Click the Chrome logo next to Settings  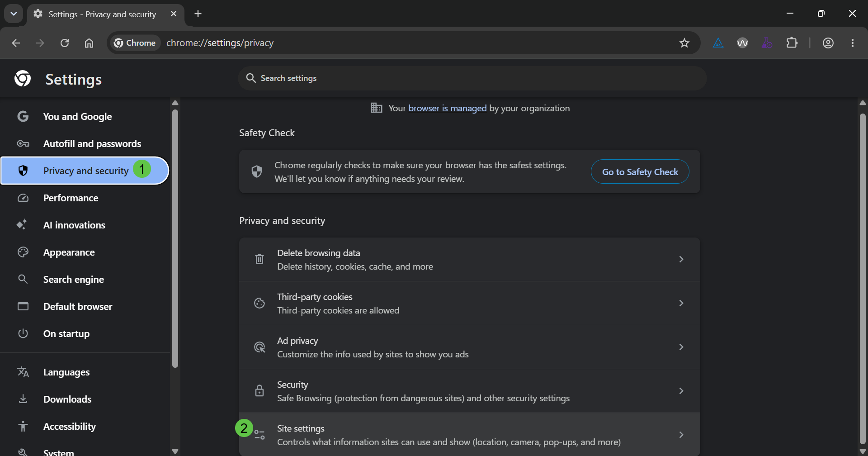(x=23, y=78)
